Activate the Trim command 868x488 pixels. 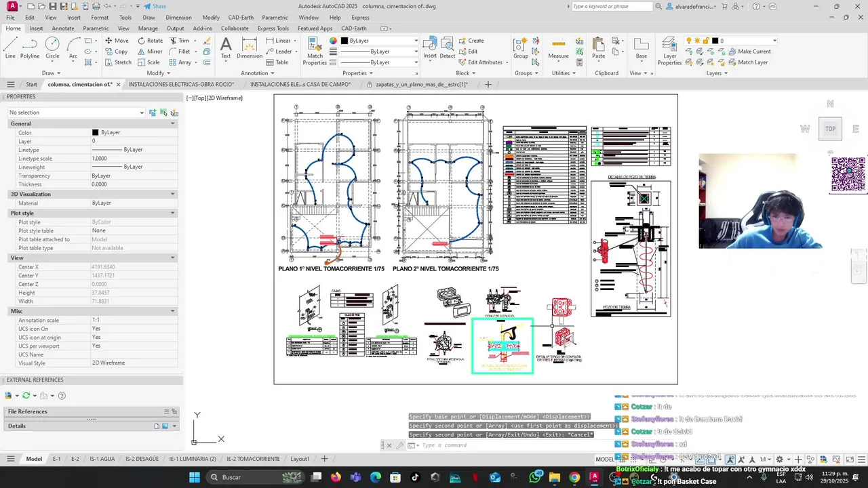(179, 41)
